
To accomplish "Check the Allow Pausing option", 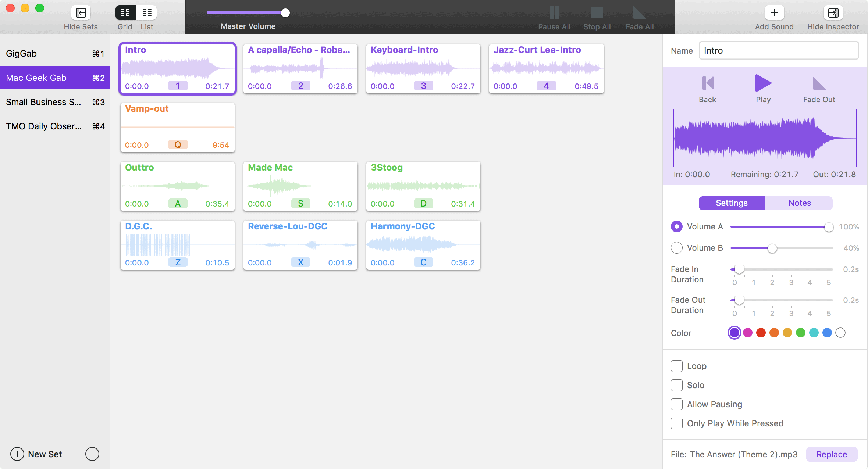I will 676,404.
